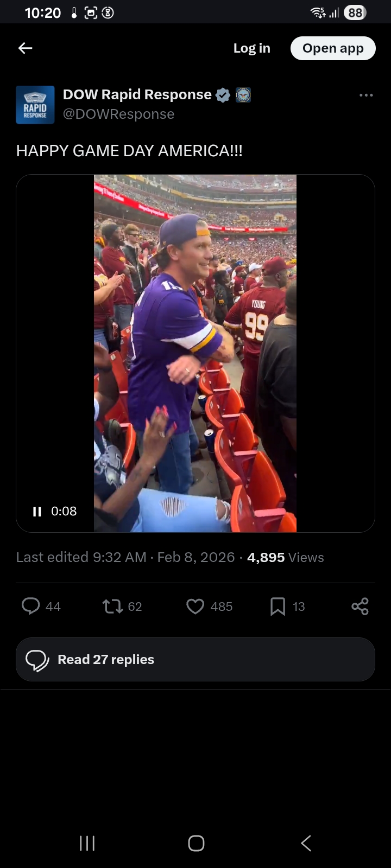
Task: Open the three-dot more options menu
Action: click(366, 95)
